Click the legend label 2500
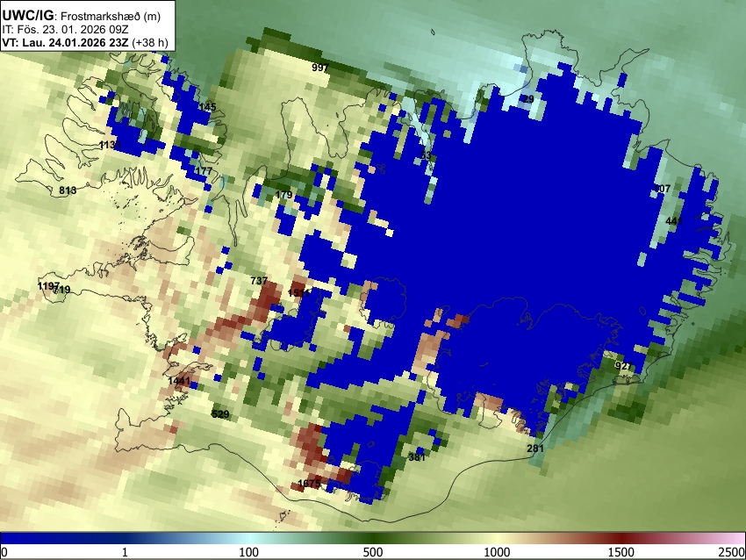The width and height of the screenshot is (746, 560). (x=733, y=552)
